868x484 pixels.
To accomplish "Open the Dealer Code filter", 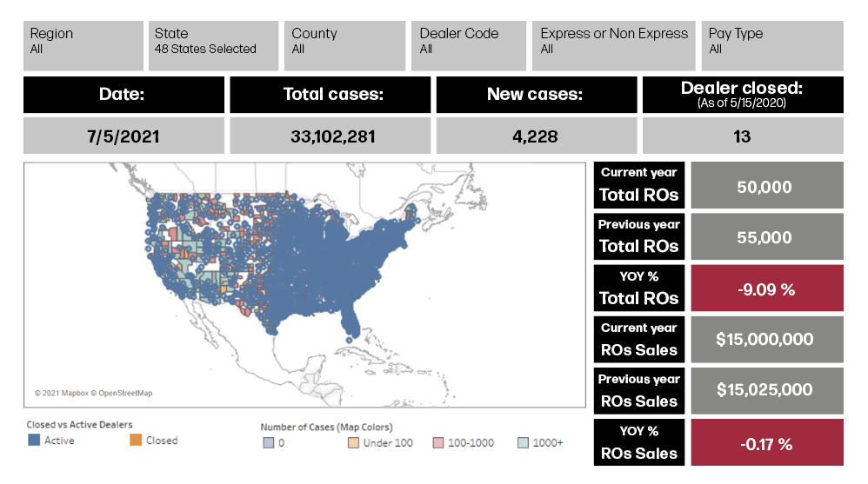I will [468, 45].
